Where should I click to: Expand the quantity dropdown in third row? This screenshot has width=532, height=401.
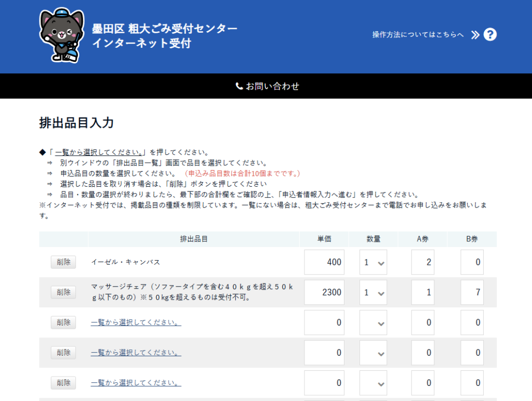click(x=373, y=322)
